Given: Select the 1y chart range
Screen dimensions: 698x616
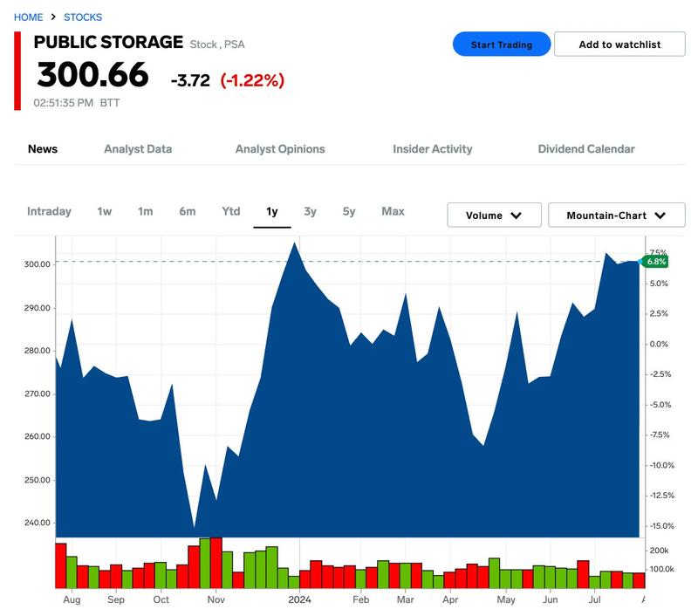Looking at the screenshot, I should pyautogui.click(x=272, y=211).
